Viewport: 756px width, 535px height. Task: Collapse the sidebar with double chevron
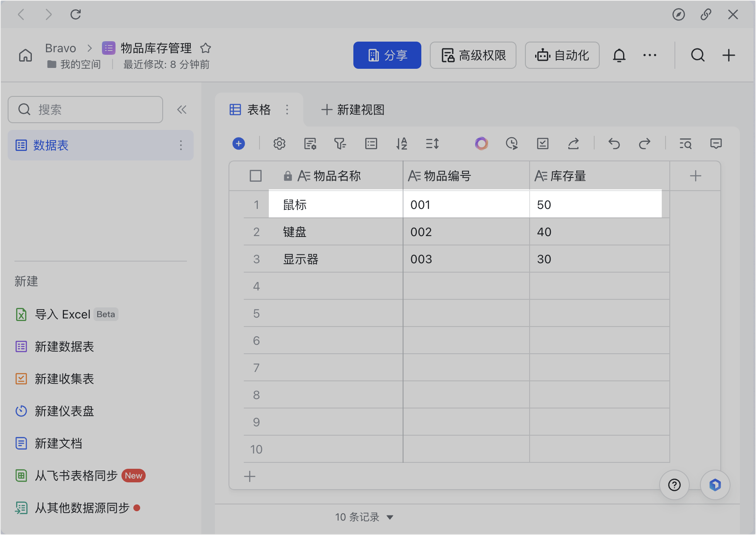click(182, 110)
